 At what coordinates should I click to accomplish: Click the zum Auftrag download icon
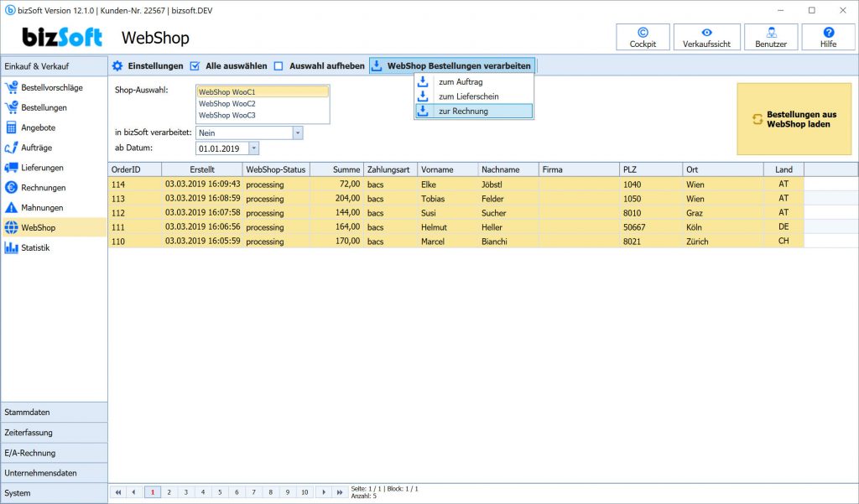[x=423, y=81]
